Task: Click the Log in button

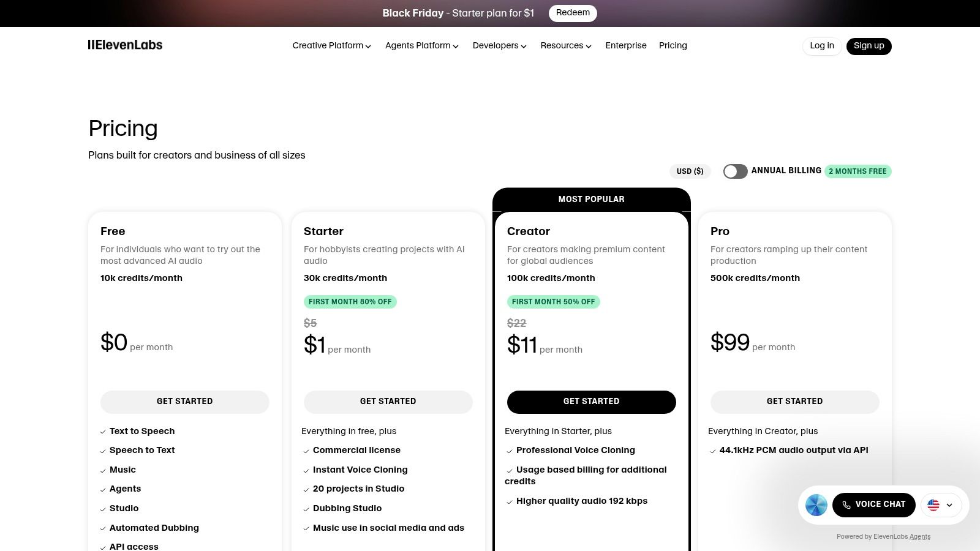Action: pyautogui.click(x=821, y=46)
